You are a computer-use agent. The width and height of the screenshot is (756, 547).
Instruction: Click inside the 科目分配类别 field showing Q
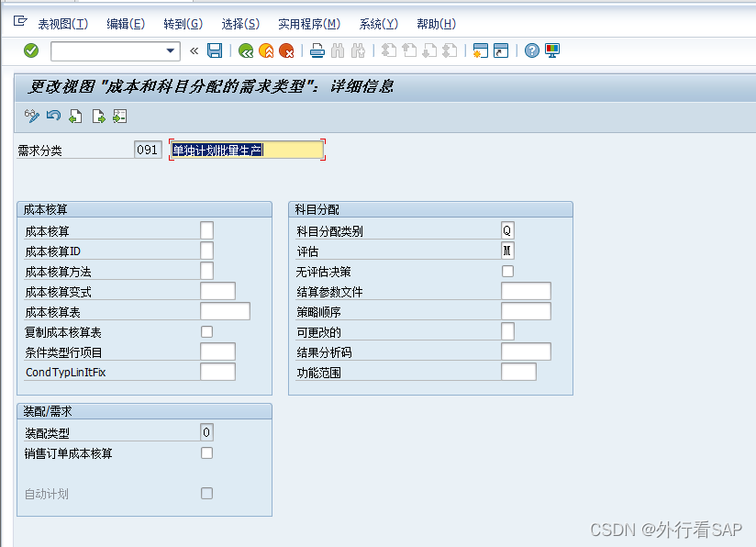click(x=507, y=230)
